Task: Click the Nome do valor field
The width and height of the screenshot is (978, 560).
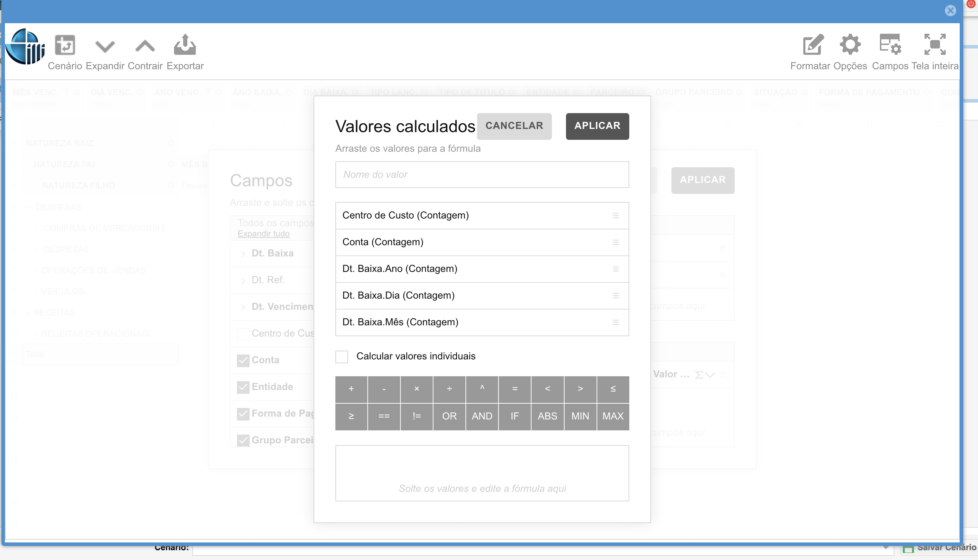Action: tap(482, 175)
